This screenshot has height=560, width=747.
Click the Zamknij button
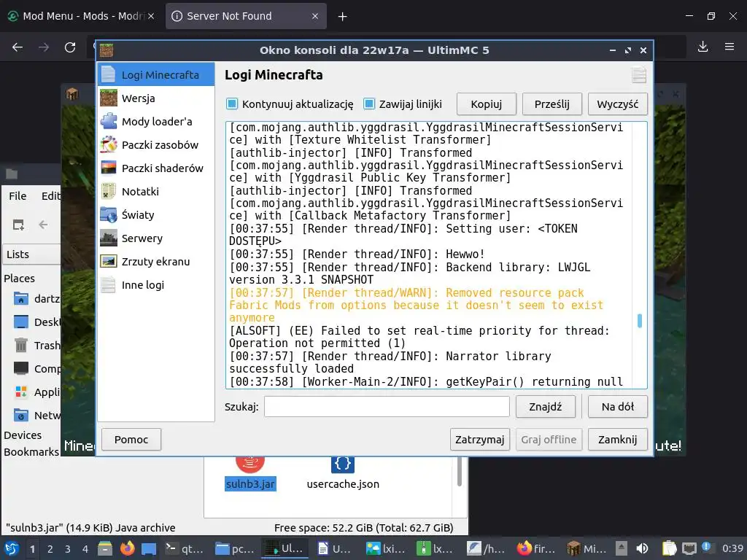[617, 440]
